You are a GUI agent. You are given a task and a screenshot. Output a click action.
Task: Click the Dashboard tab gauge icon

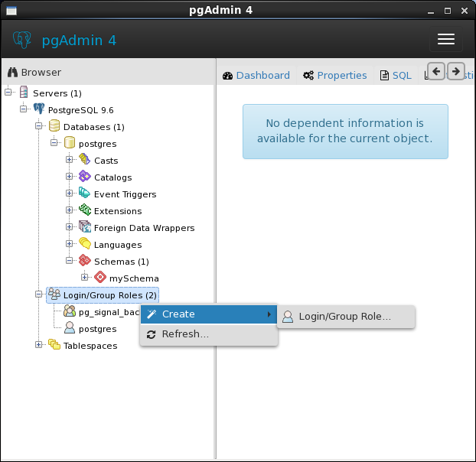tap(227, 76)
